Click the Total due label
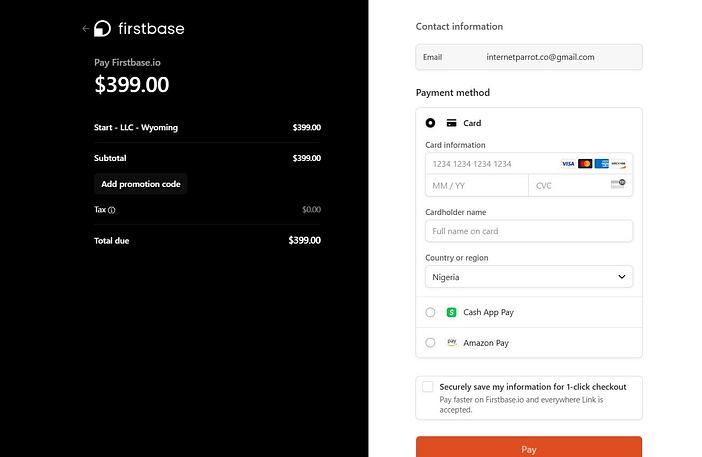The image size is (702, 457). (111, 241)
